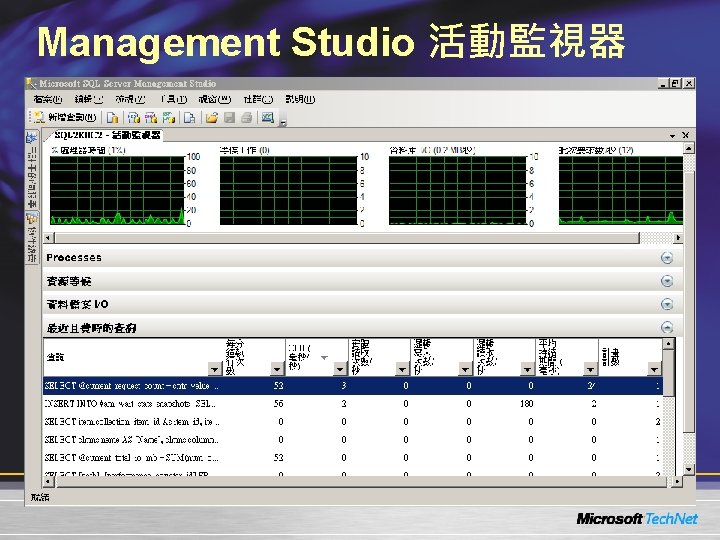This screenshot has height=540, width=720.
Task: Open the 工具 (Tools) menu
Action: click(174, 99)
